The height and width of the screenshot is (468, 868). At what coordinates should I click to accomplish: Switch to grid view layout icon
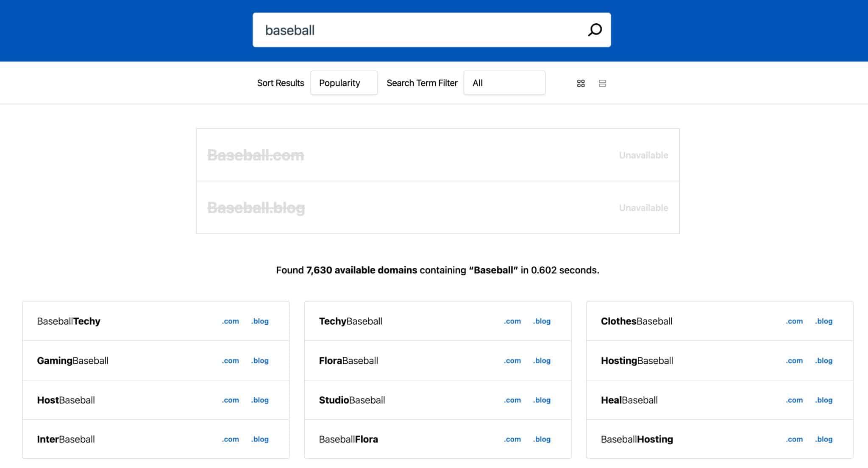pos(581,84)
